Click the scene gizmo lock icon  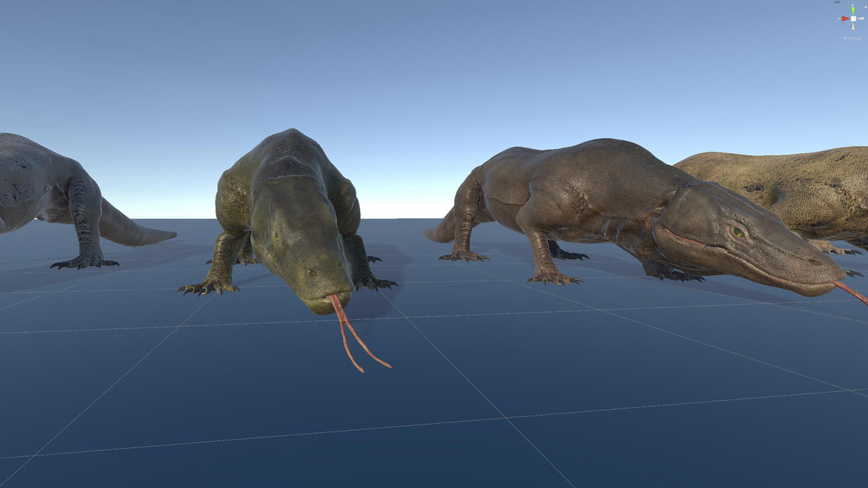[x=866, y=7]
